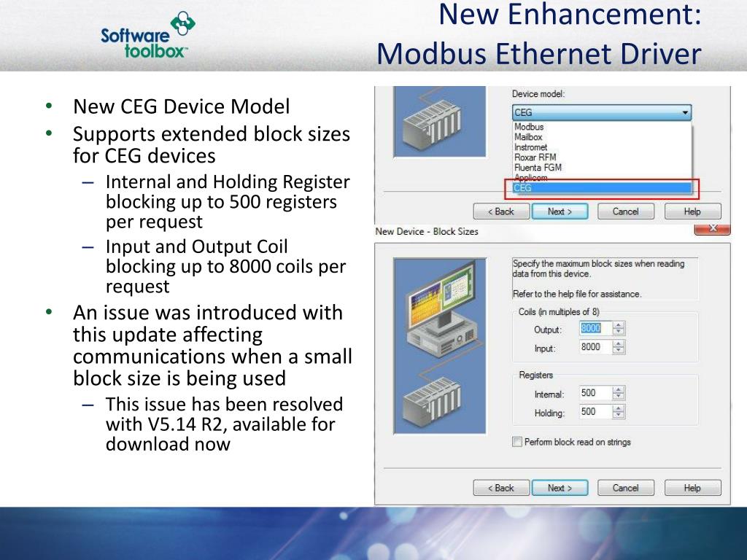Click 'Modbus Ethernet Driver' slide title
Image resolution: width=747 pixels, height=560 pixels.
pyautogui.click(x=539, y=53)
